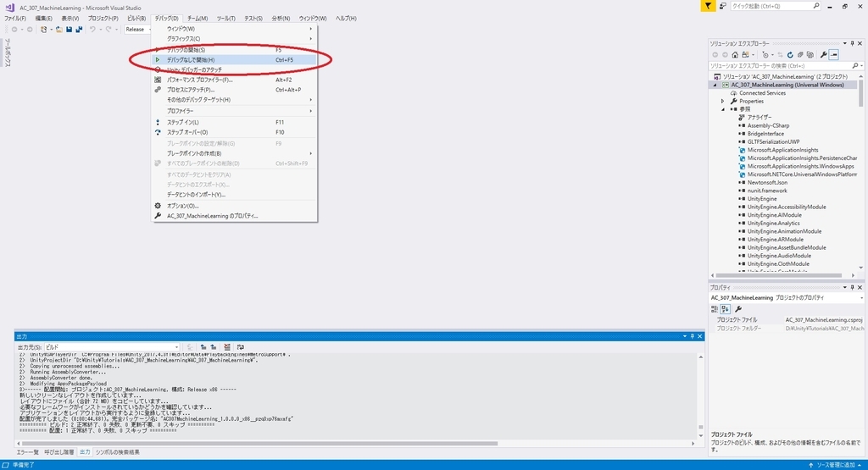868x470 pixels.
Task: Click the Undo toolbar icon
Action: [92, 30]
